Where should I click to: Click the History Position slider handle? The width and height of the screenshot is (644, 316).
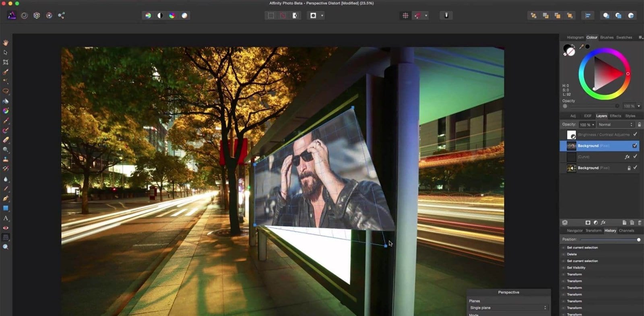(639, 240)
